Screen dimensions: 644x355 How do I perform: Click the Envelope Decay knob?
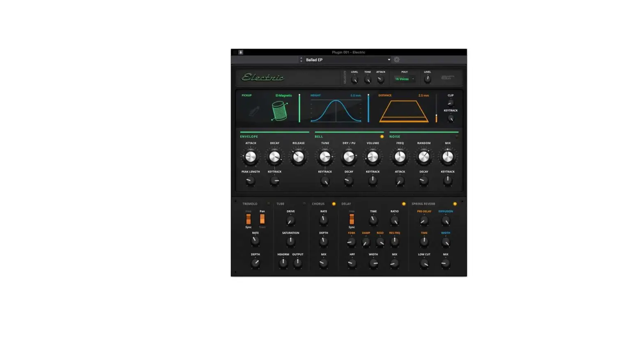pos(274,157)
